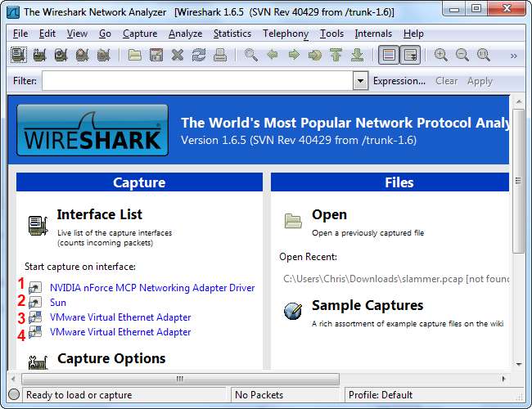Image resolution: width=532 pixels, height=409 pixels.
Task: Click the Sample Captures icon
Action: tap(293, 312)
